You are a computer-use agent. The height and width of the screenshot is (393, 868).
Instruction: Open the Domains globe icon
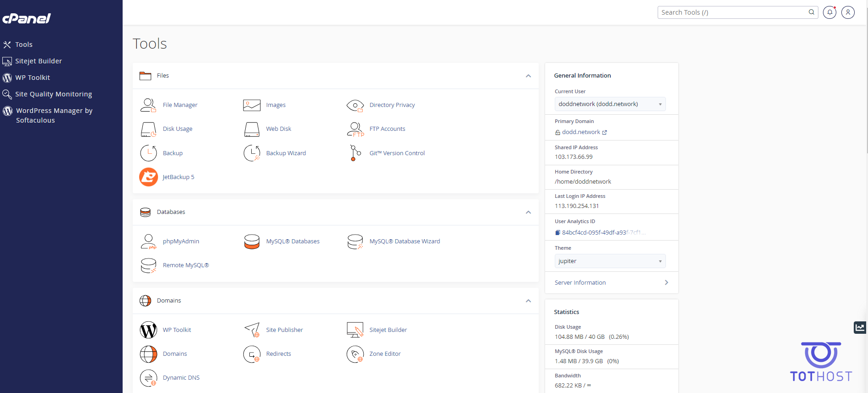point(148,354)
